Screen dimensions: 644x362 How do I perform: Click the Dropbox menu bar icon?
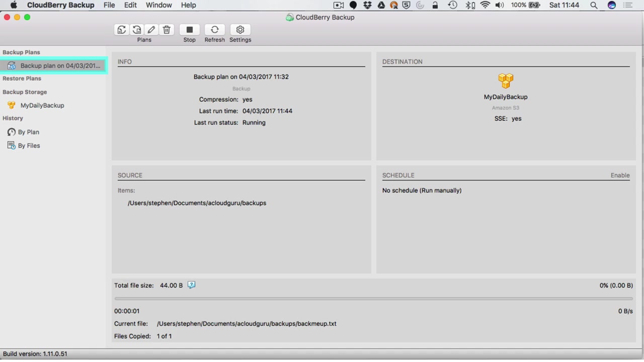click(367, 5)
